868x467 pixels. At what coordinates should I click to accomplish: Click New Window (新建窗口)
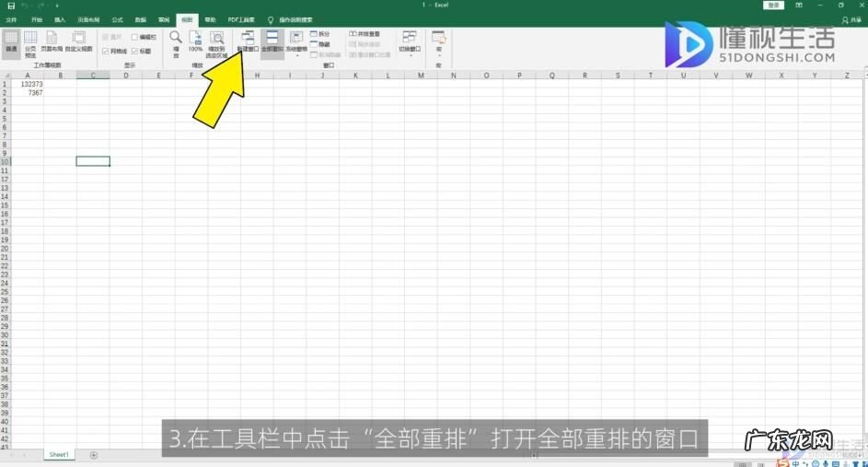pyautogui.click(x=248, y=42)
